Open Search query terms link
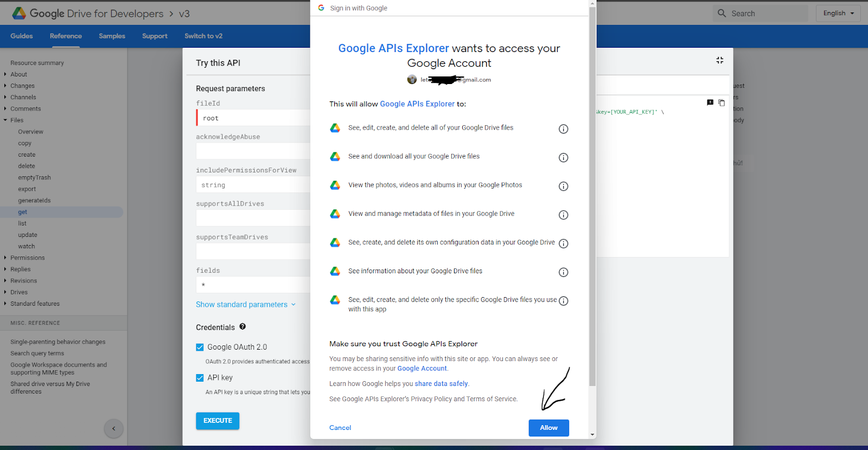Viewport: 868px width, 450px height. tap(37, 353)
